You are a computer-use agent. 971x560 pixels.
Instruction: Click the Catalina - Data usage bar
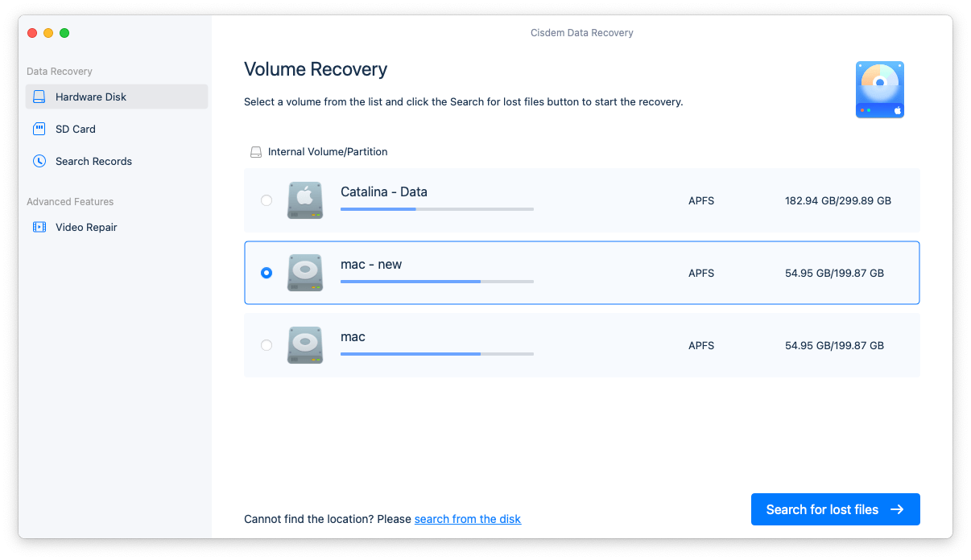pos(437,209)
